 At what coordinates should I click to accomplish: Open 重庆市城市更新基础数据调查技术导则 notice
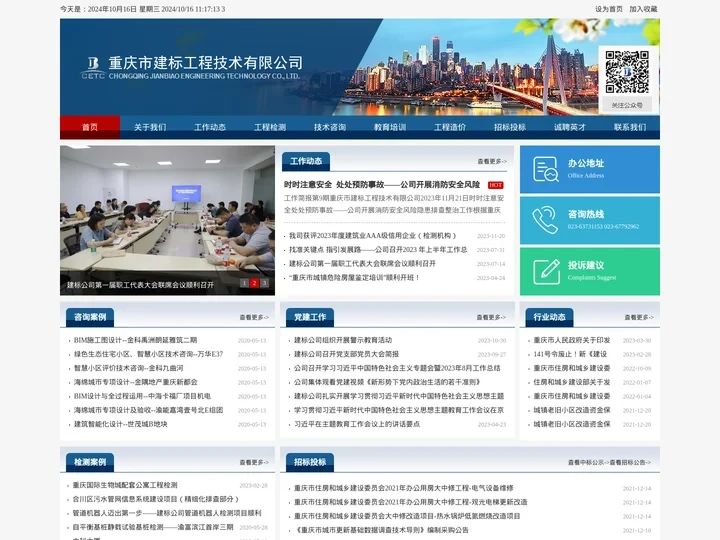[x=381, y=530]
